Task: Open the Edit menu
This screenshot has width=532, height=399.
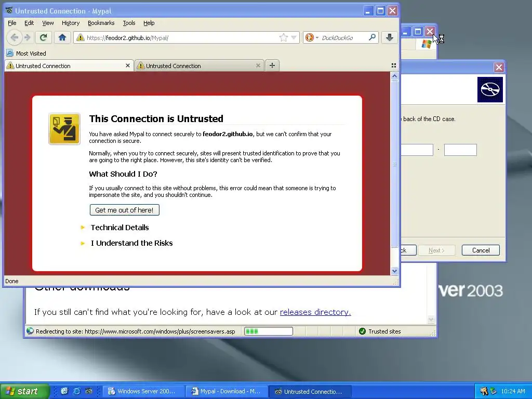Action: tap(29, 23)
